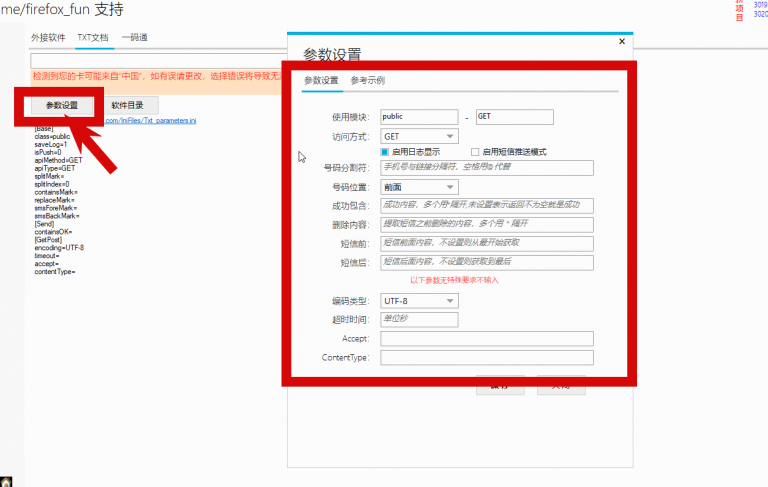Click the 使用模块 label
The image size is (768, 487).
pos(351,117)
